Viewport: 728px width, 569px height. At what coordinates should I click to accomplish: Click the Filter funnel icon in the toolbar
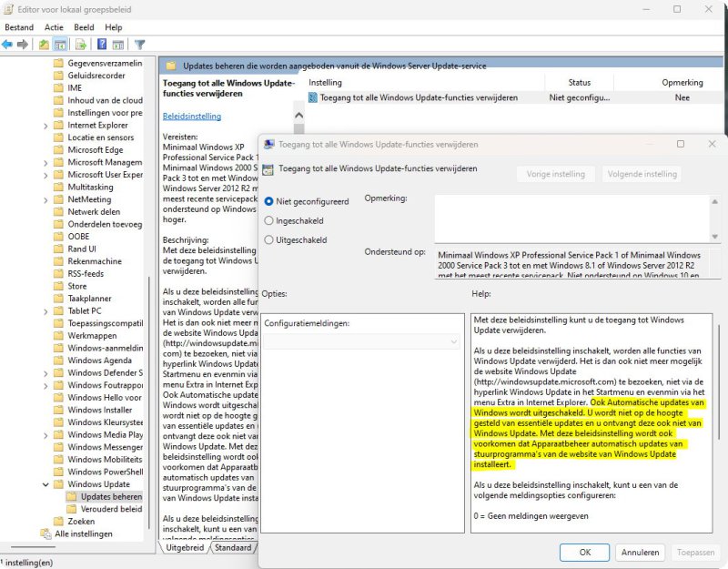139,45
